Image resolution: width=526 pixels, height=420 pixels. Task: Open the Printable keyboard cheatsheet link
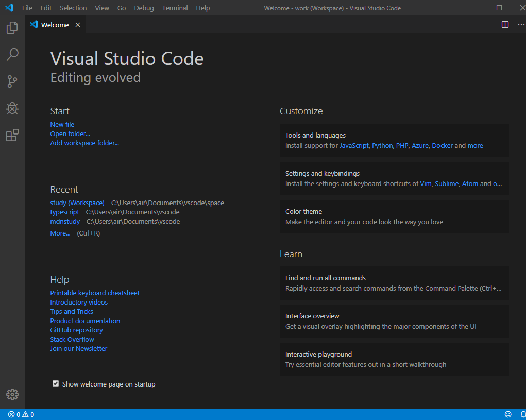coord(95,293)
